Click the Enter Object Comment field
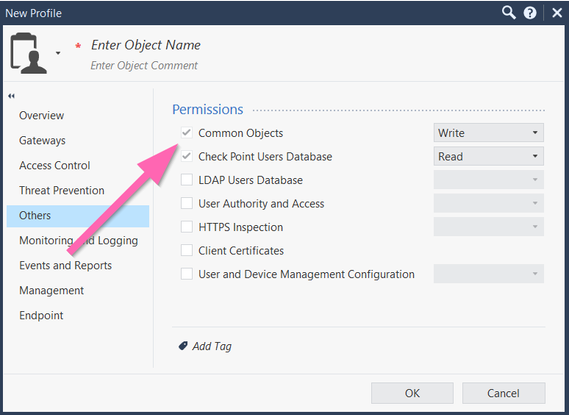Screen dimensions: 569x415 [144, 65]
